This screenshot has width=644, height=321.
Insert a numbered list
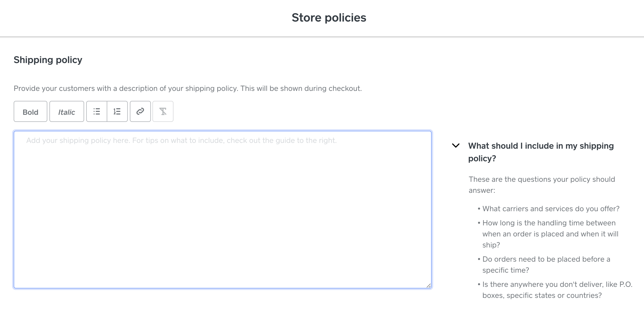pos(117,112)
